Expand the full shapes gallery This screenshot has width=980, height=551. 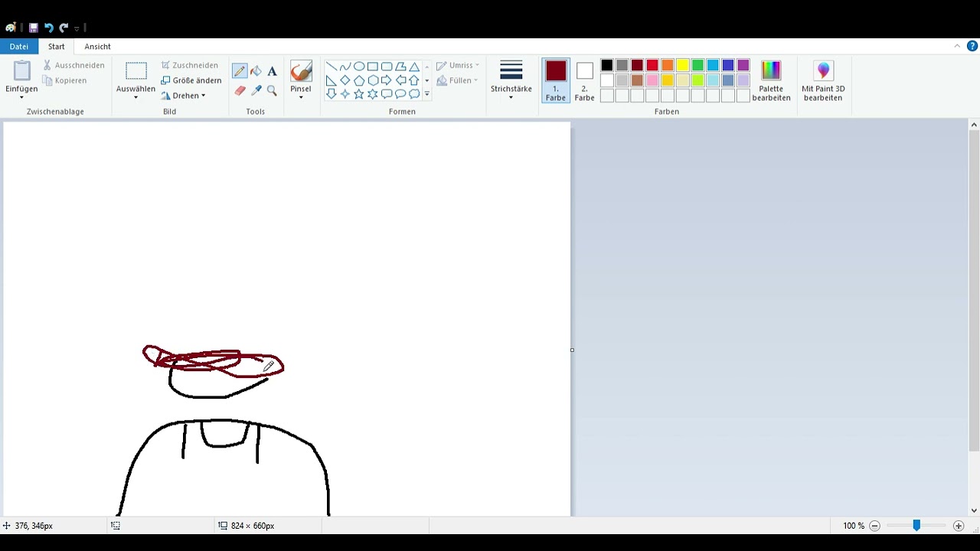[x=426, y=94]
